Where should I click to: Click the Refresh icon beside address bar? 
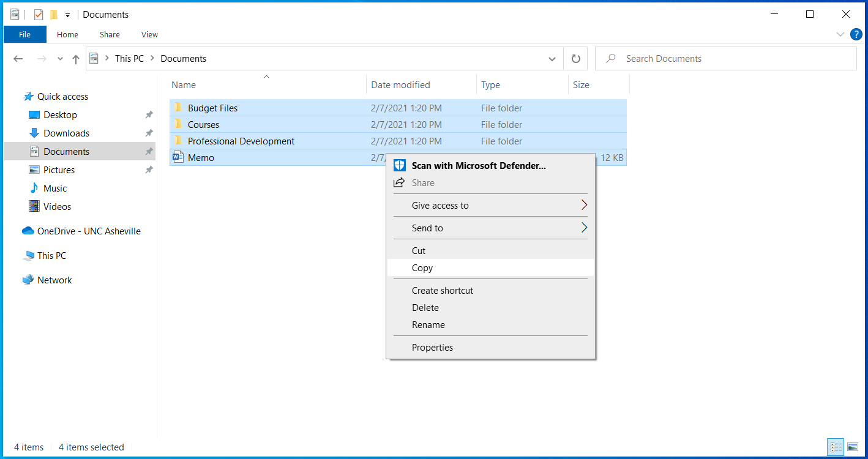[575, 59]
